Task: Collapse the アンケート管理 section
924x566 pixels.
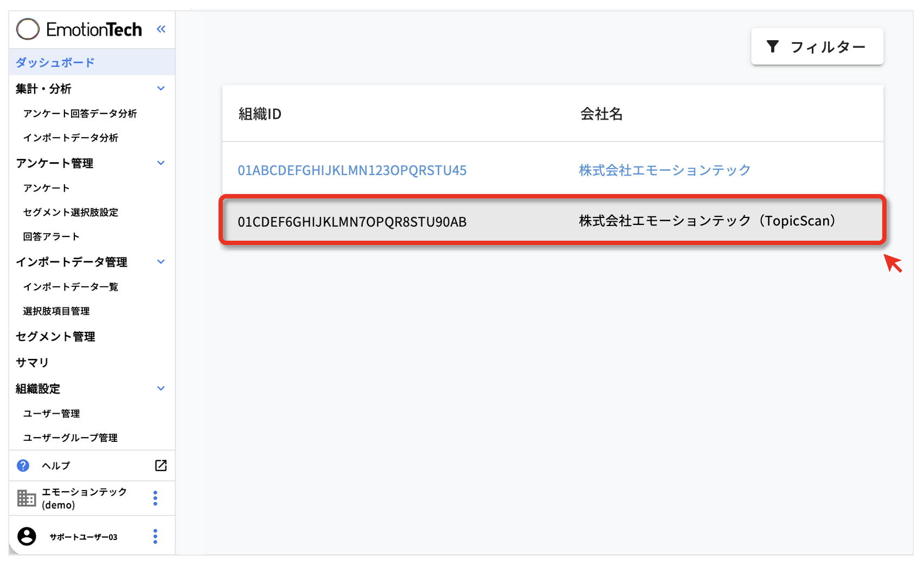Action: tap(161, 163)
